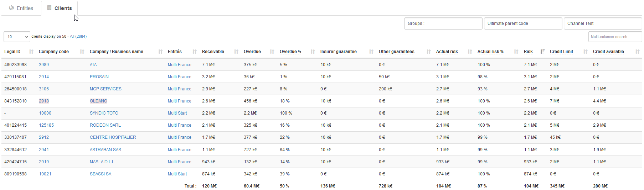
Task: Switch to the Entities tab
Action: 21,8
